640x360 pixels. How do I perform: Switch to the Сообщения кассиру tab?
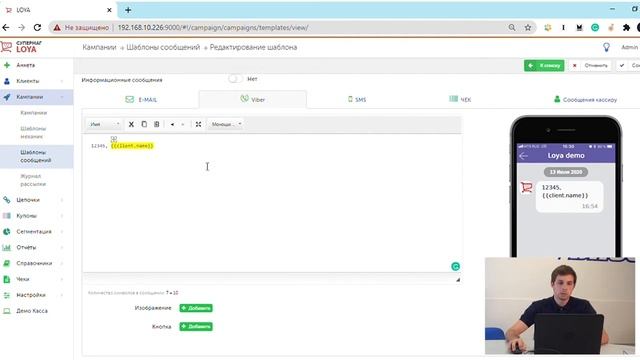click(585, 100)
